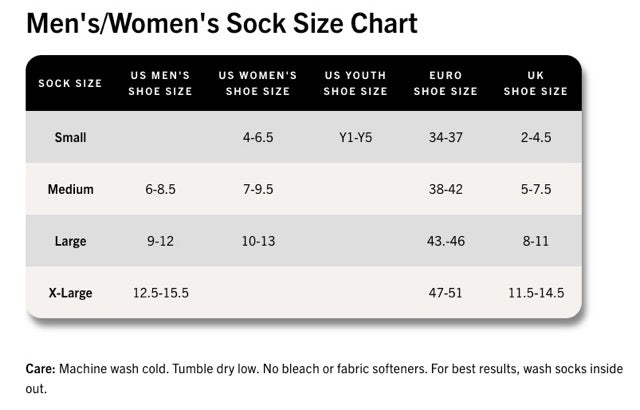Click the bold Care label text
The image size is (640, 410).
tap(40, 369)
